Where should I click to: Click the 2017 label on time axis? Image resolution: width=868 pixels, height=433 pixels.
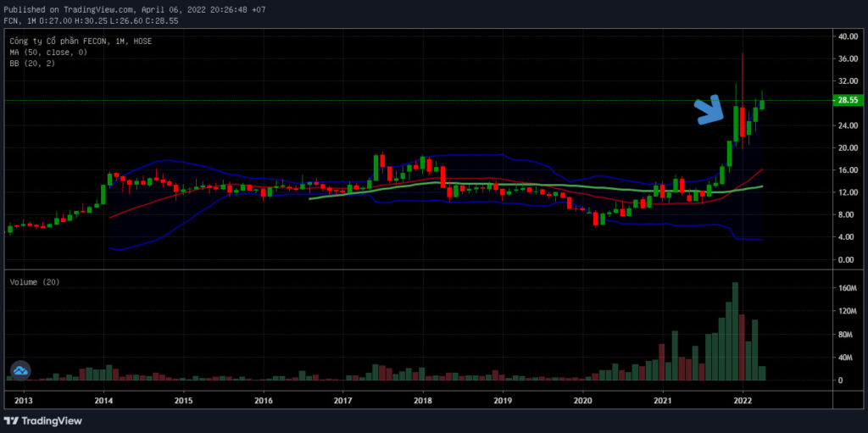coord(343,400)
